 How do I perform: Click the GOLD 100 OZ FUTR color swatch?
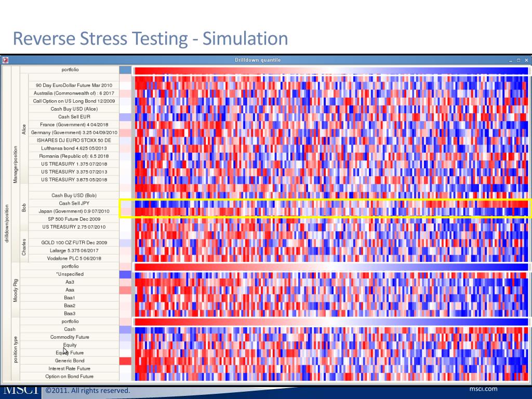pyautogui.click(x=125, y=243)
